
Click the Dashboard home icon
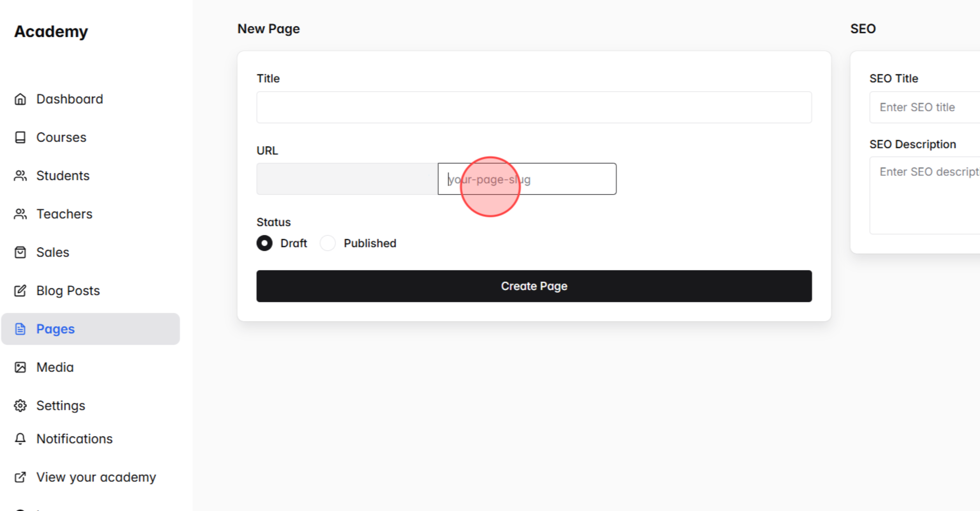[20, 99]
